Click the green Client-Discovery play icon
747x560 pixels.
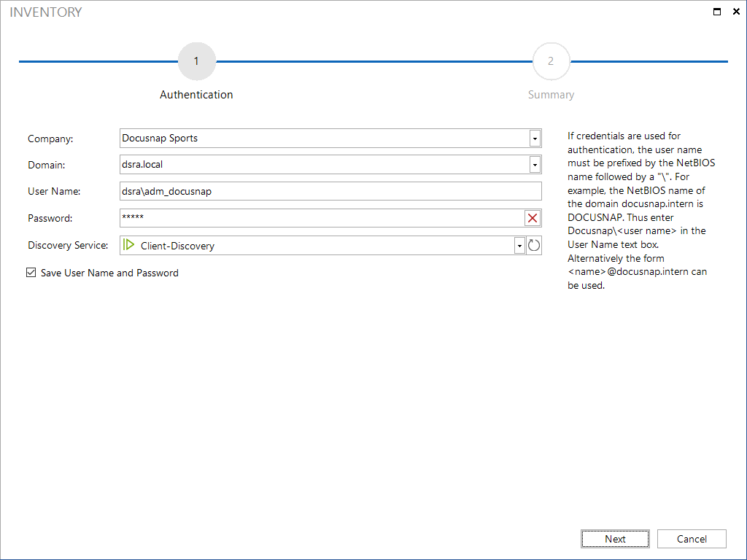pos(128,245)
